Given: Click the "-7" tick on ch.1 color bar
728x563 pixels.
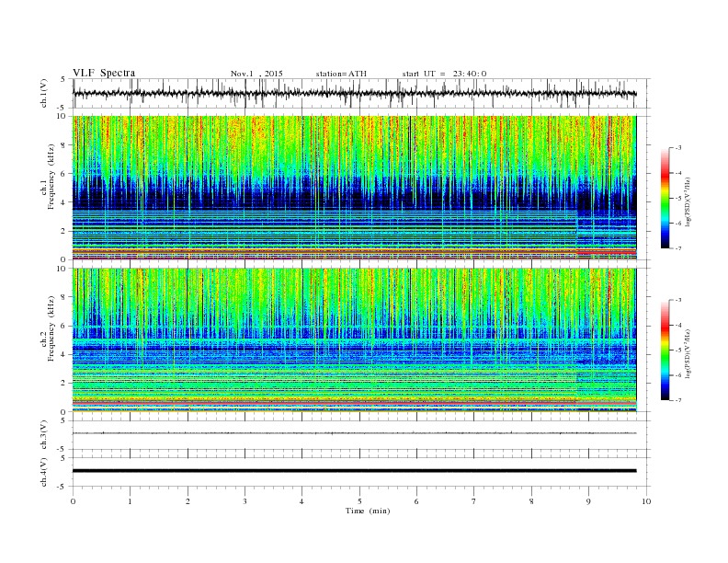Looking at the screenshot, I should point(677,248).
